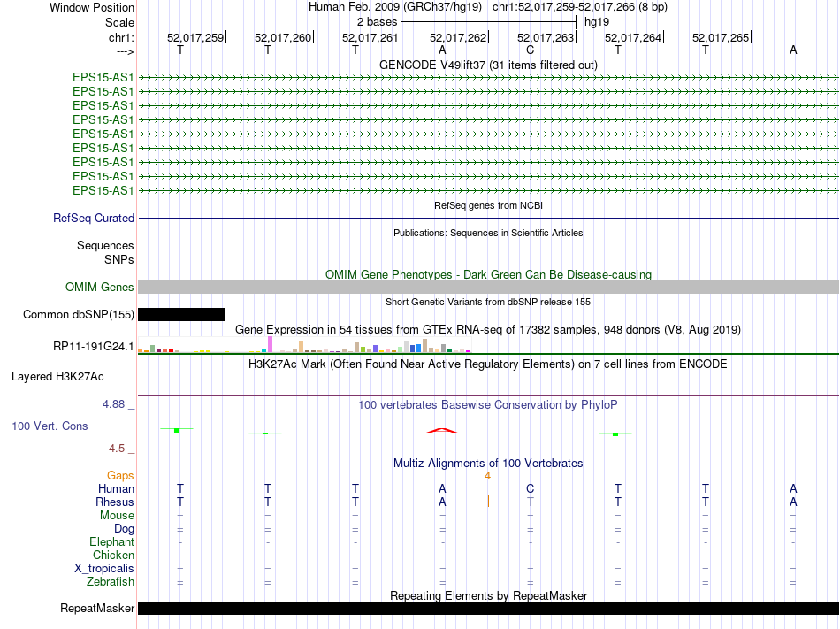Click the 52,017,263 ruler position
This screenshot has height=629, width=840.
coord(546,37)
